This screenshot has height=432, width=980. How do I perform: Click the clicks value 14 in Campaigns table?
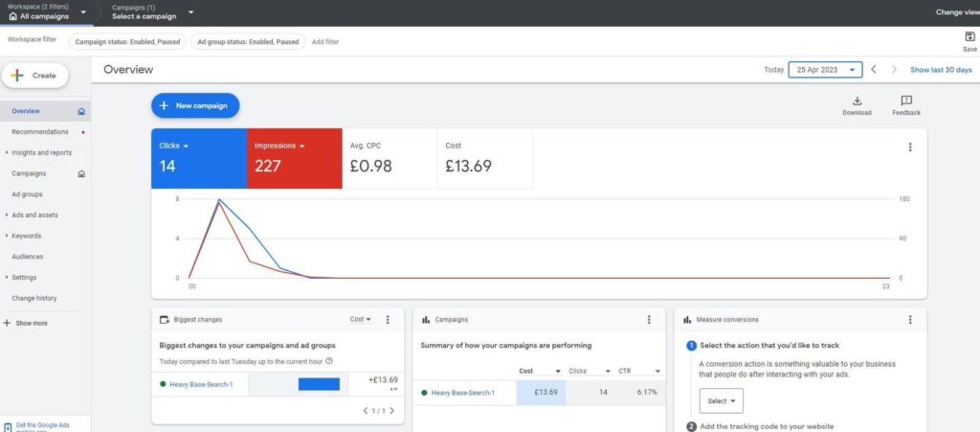coord(603,393)
